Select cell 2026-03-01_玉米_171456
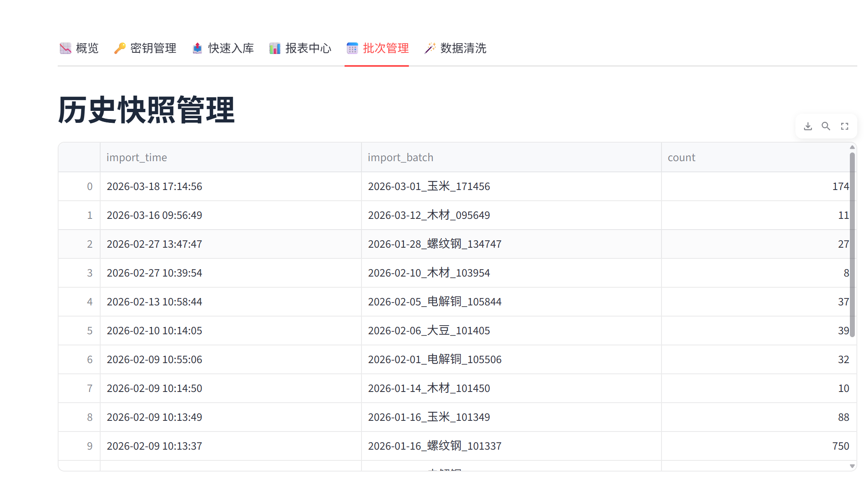Image resolution: width=868 pixels, height=488 pixels. point(511,186)
